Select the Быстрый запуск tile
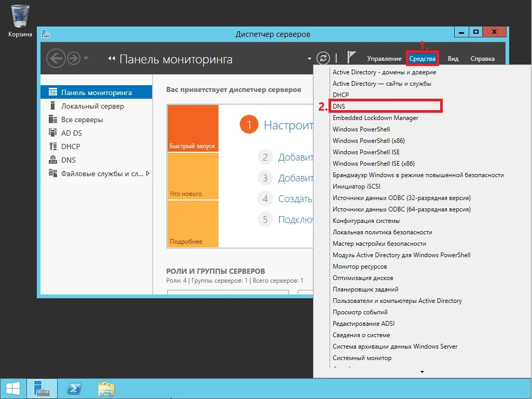The height and width of the screenshot is (399, 532). coord(193,128)
